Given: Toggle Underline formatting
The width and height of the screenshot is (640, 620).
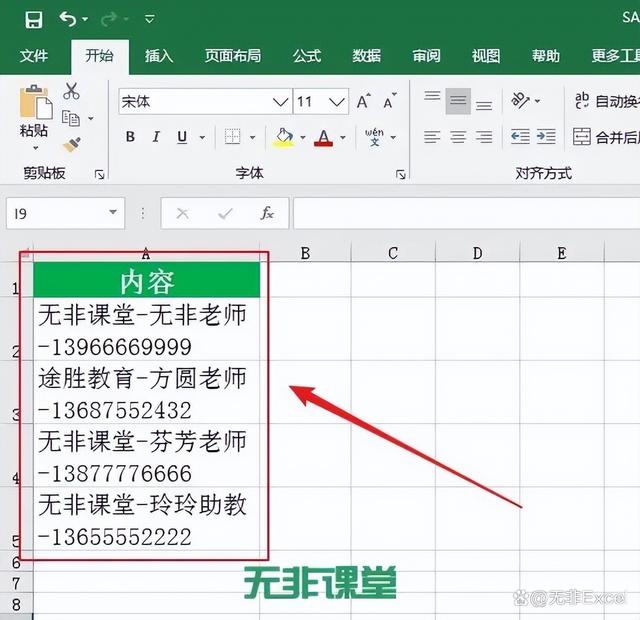Looking at the screenshot, I should coord(182,137).
